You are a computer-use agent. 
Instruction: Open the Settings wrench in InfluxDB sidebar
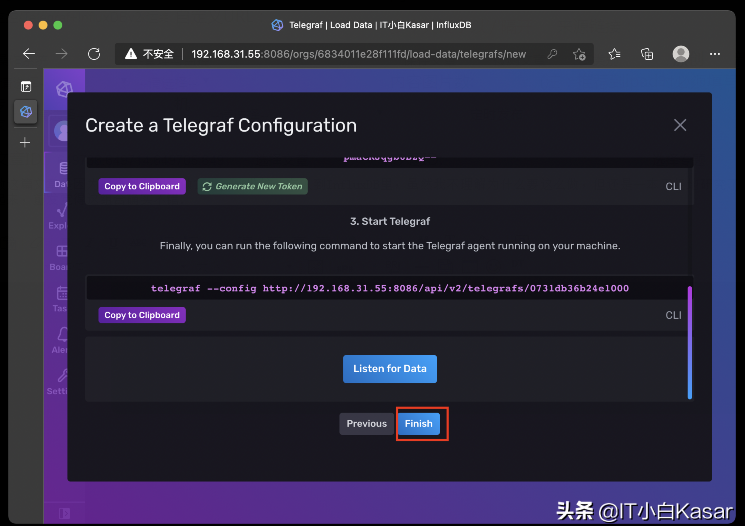pyautogui.click(x=57, y=382)
